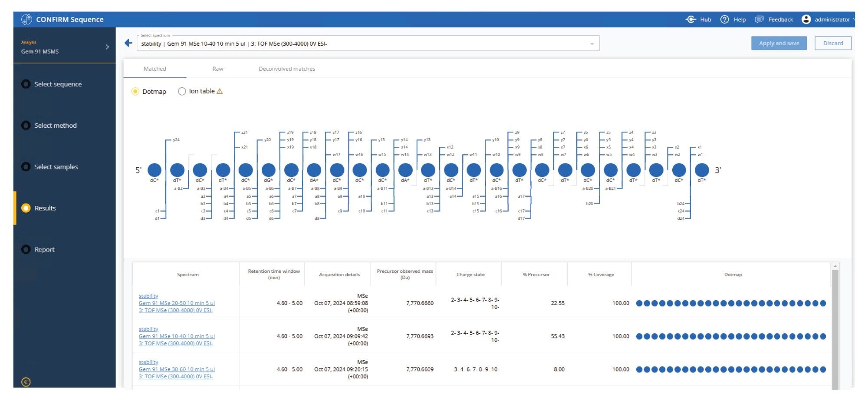Viewport: 868px width, 401px height.
Task: Go to Select method step
Action: click(x=56, y=126)
